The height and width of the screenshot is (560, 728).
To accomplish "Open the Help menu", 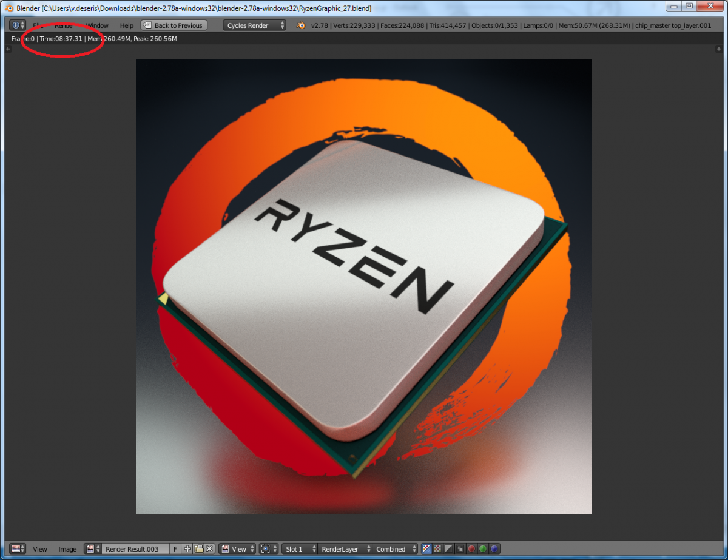I will (x=127, y=25).
